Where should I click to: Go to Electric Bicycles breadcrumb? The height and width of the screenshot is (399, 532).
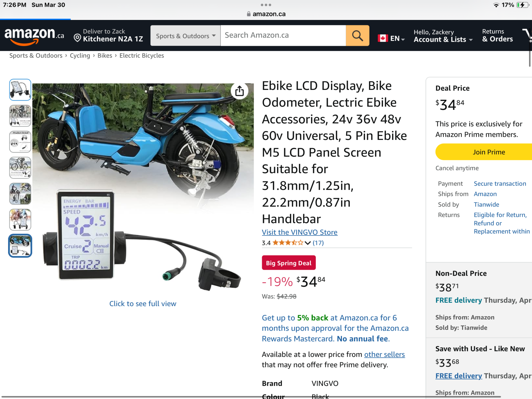click(x=142, y=56)
